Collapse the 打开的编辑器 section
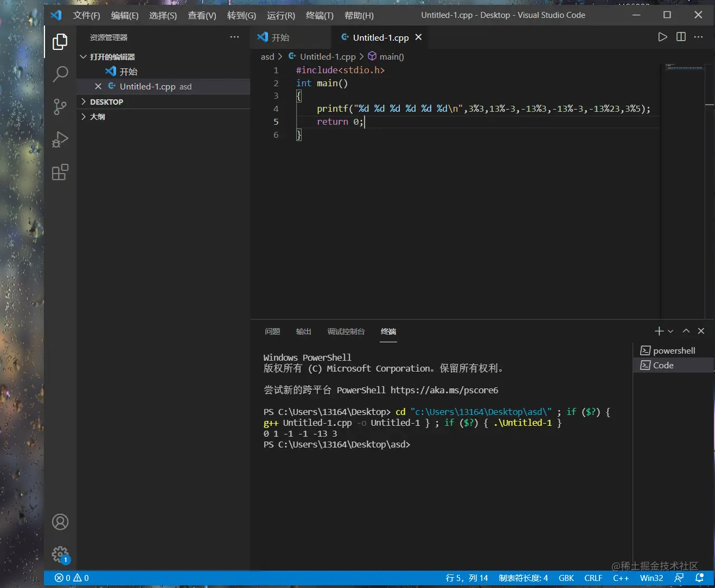The image size is (715, 588). click(x=163, y=56)
